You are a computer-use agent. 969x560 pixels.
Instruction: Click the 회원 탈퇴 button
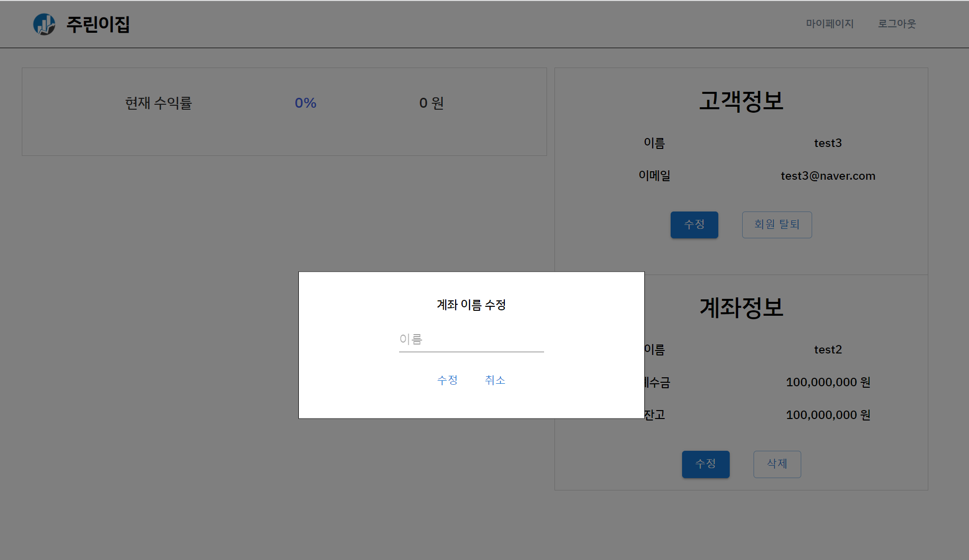pyautogui.click(x=777, y=224)
